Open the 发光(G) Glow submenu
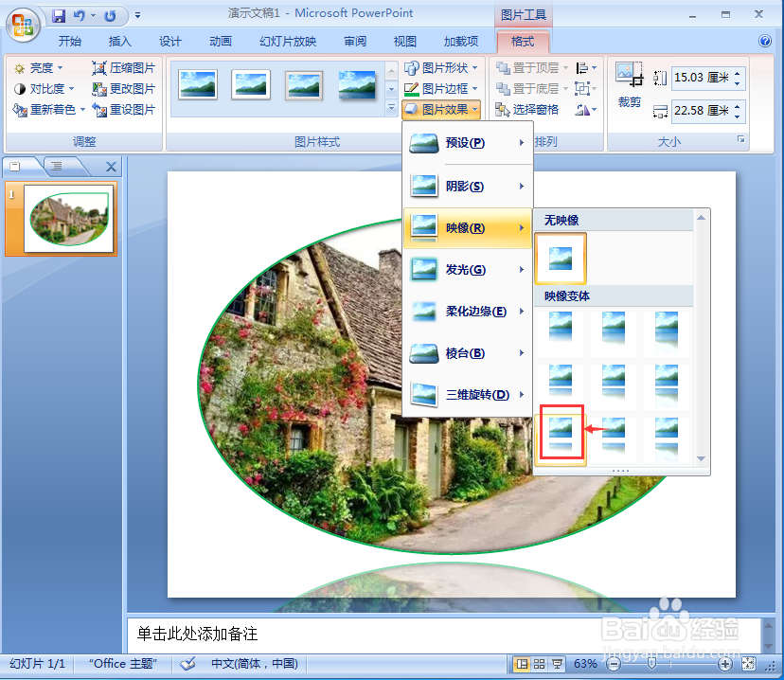784x680 pixels. (x=467, y=270)
